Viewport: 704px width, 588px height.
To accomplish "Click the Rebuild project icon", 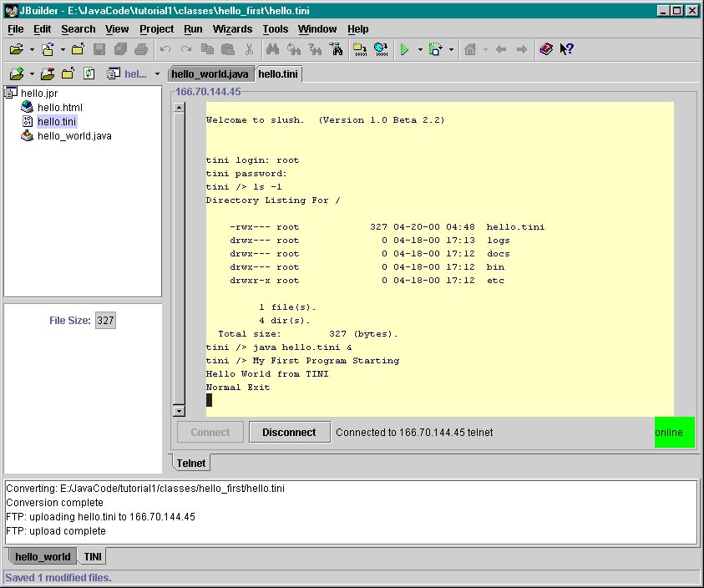I will pyautogui.click(x=381, y=49).
